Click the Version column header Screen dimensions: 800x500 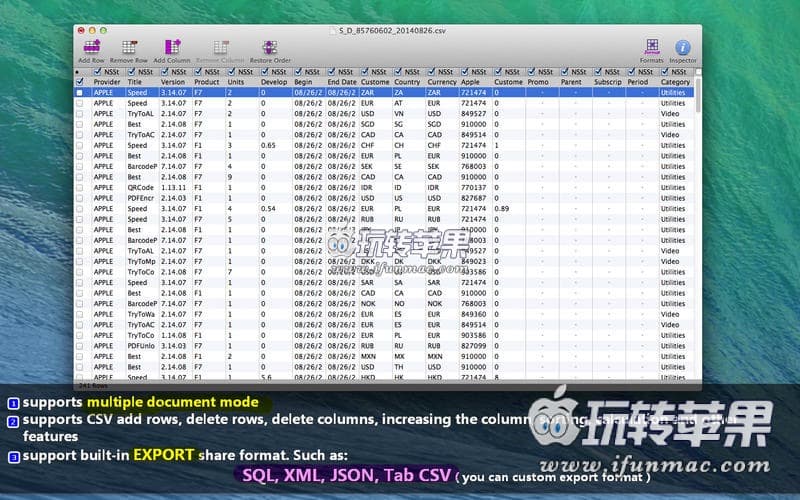(173, 82)
